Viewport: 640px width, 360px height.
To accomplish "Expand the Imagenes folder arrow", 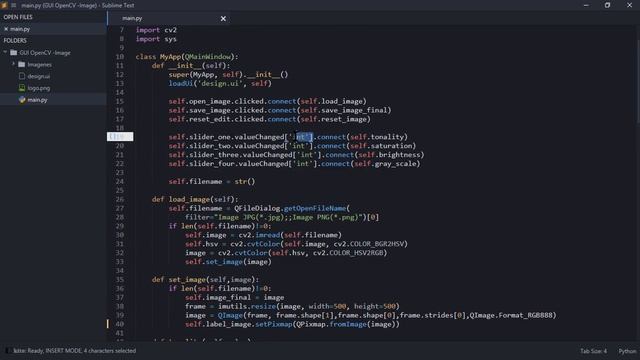I will [x=13, y=64].
